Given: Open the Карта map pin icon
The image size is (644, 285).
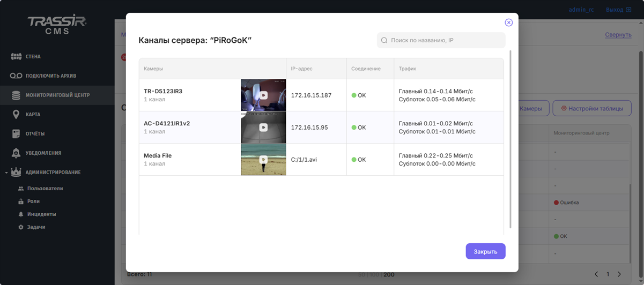Looking at the screenshot, I should click(16, 115).
